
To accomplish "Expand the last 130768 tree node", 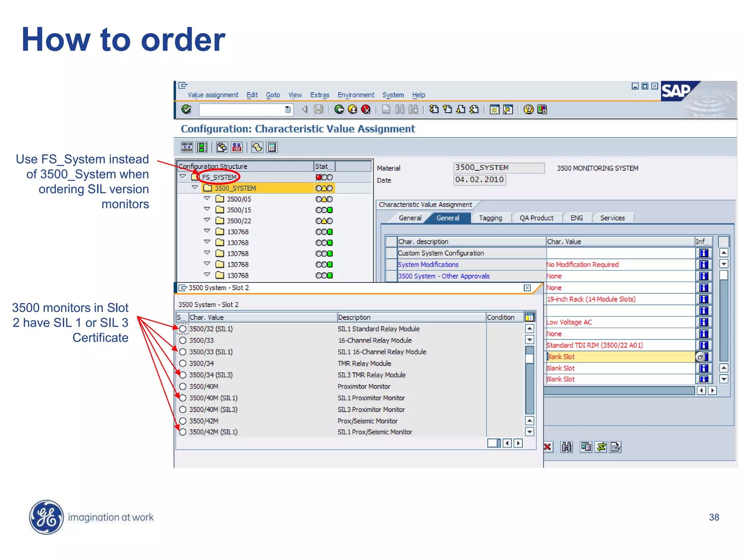I will [207, 275].
